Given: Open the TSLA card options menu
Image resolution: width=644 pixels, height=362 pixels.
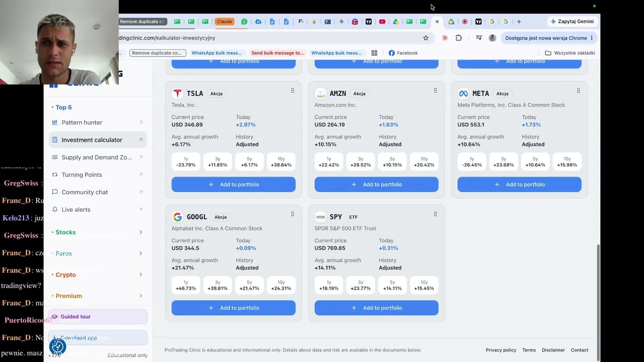Looking at the screenshot, I should coord(292,91).
